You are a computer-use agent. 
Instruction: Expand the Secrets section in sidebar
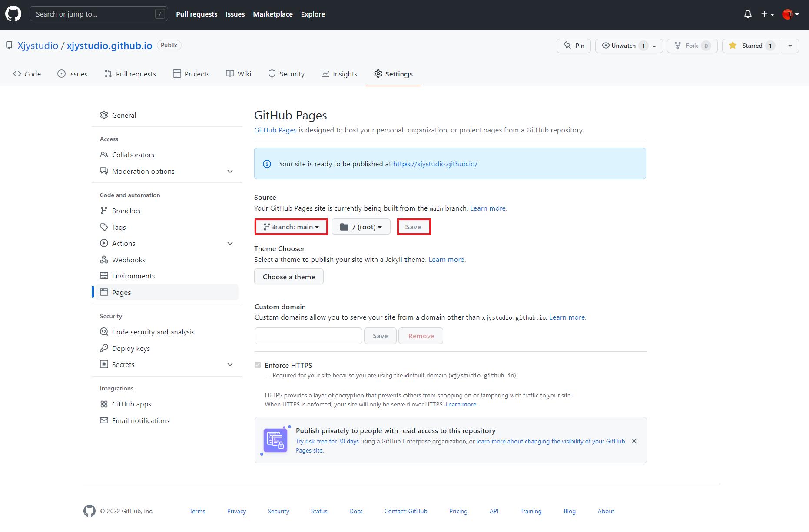pyautogui.click(x=230, y=364)
